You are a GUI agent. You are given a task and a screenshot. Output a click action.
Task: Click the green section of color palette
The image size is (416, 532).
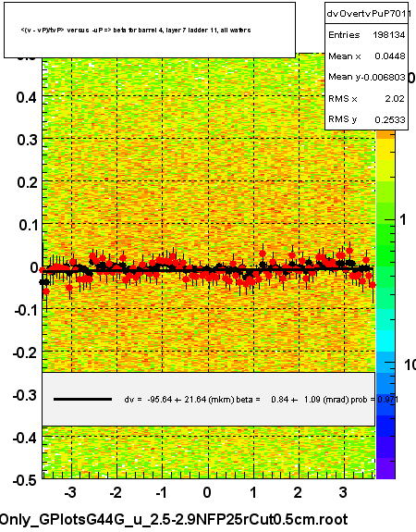(x=385, y=244)
